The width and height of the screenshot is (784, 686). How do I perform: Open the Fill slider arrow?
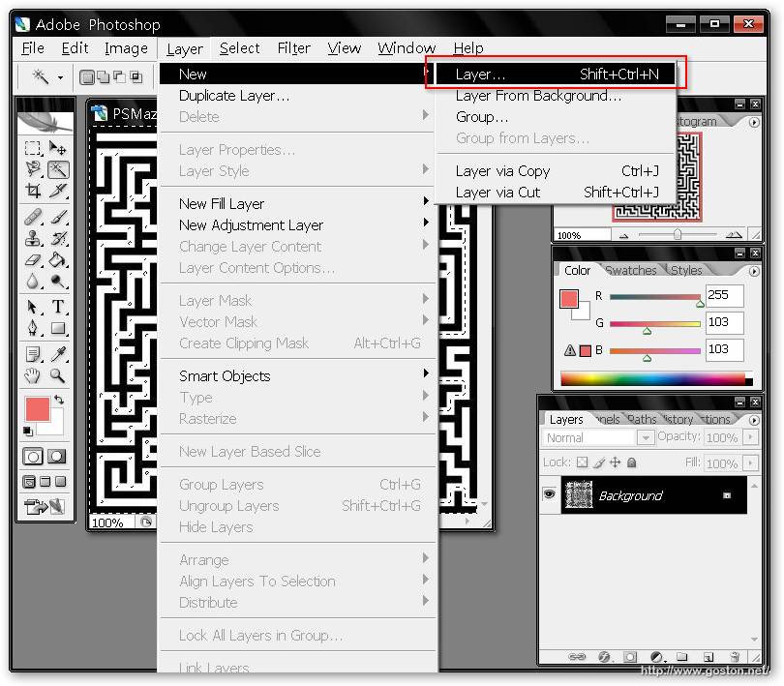coord(750,462)
